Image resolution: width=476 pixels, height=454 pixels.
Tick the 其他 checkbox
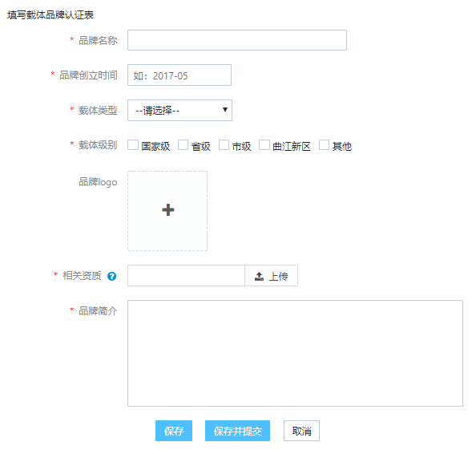point(324,145)
